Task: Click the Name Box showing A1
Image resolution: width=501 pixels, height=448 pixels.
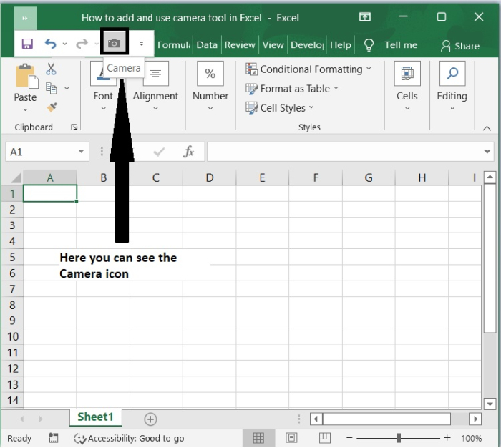Action: (x=43, y=152)
